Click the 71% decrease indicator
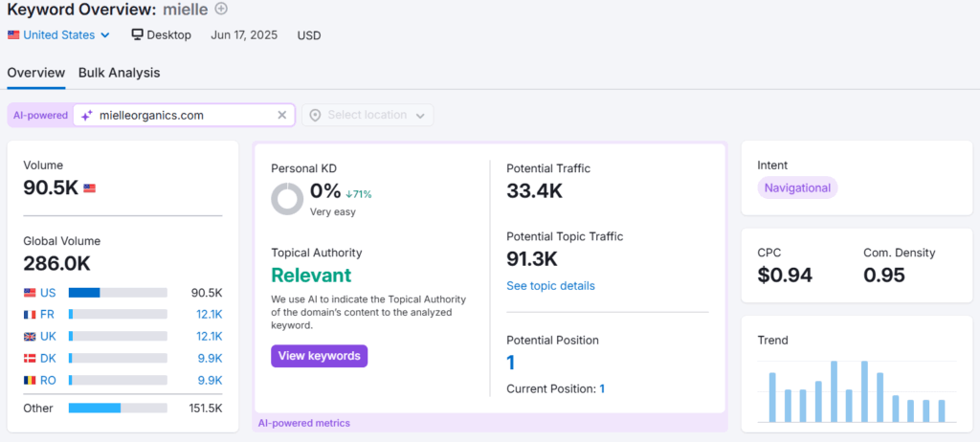 click(359, 194)
